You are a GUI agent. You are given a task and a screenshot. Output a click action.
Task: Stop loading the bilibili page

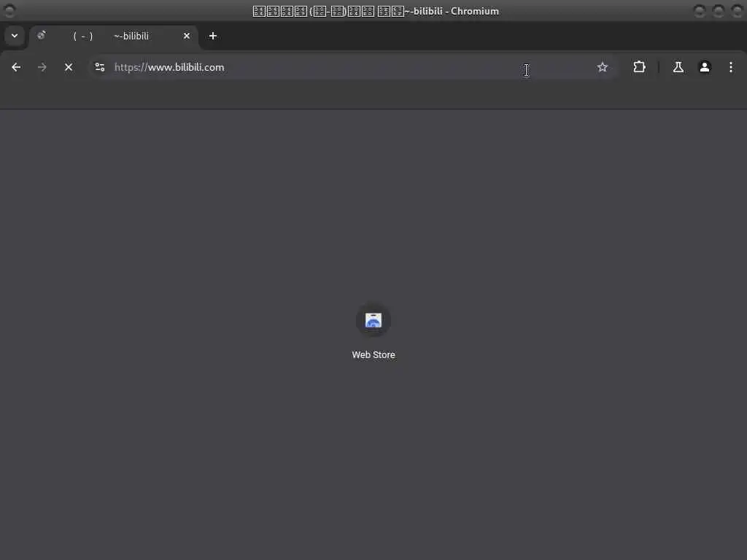(x=69, y=67)
